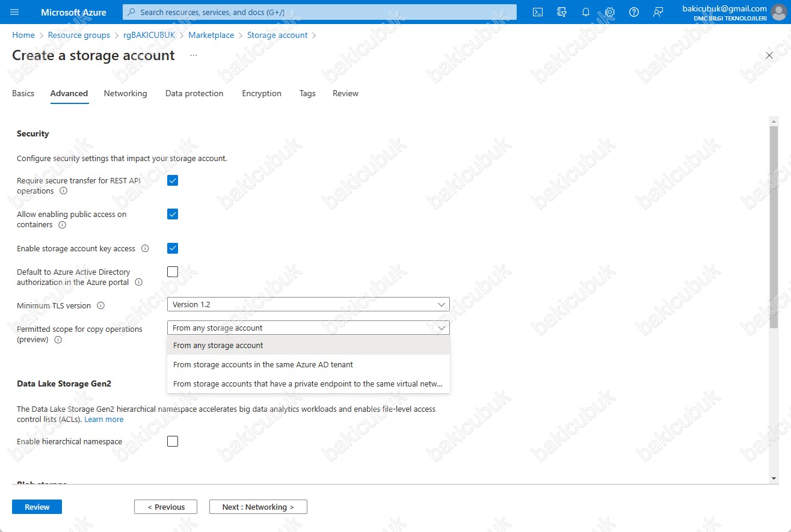
Task: Show info for Allow public access on containers
Action: click(x=62, y=225)
